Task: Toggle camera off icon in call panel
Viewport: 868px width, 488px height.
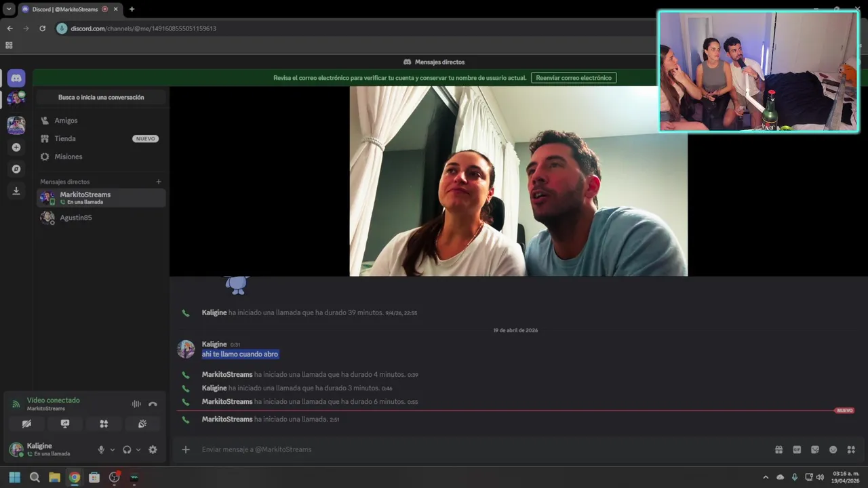Action: (x=26, y=424)
